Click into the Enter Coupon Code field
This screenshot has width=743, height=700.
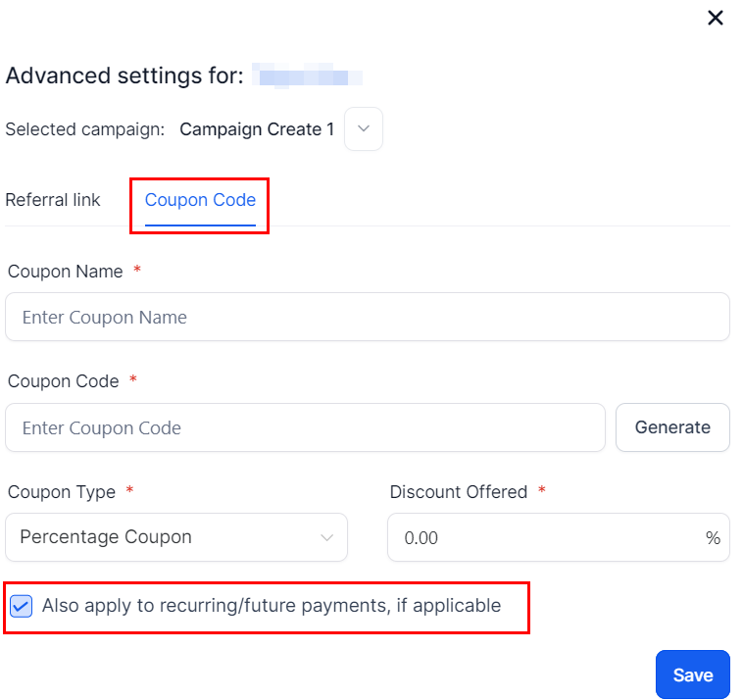click(305, 427)
